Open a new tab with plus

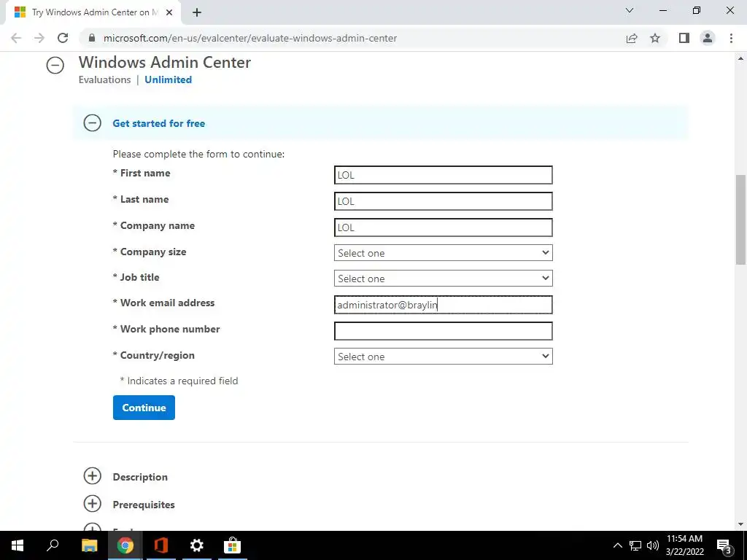pos(197,12)
